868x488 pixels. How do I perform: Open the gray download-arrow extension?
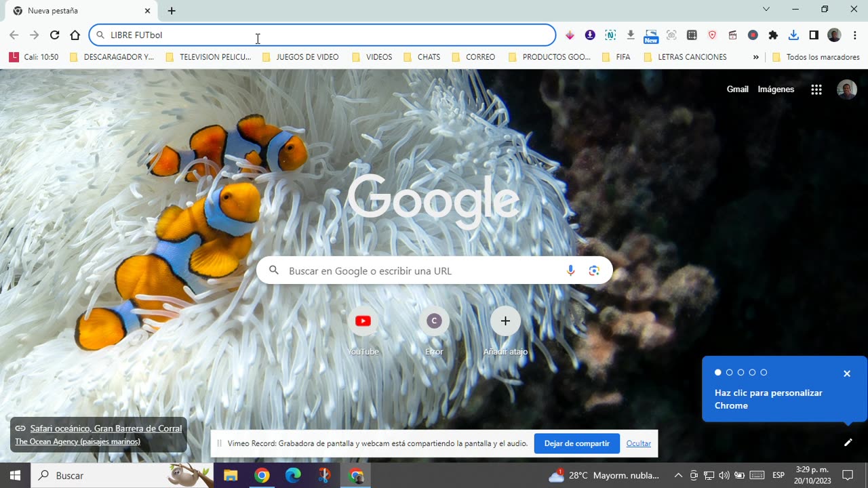click(631, 35)
